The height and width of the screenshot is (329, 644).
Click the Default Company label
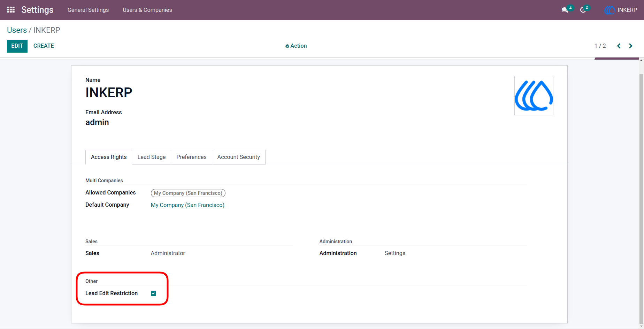[x=107, y=205]
